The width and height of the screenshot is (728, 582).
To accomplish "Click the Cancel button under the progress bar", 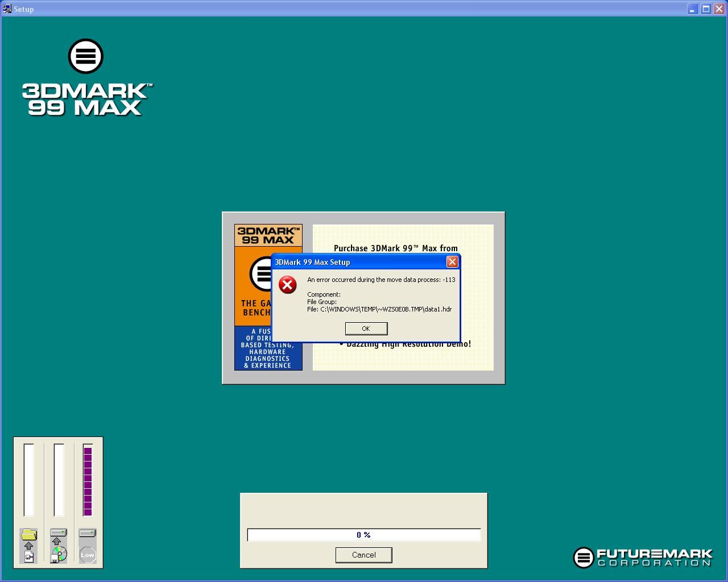I will coord(364,555).
